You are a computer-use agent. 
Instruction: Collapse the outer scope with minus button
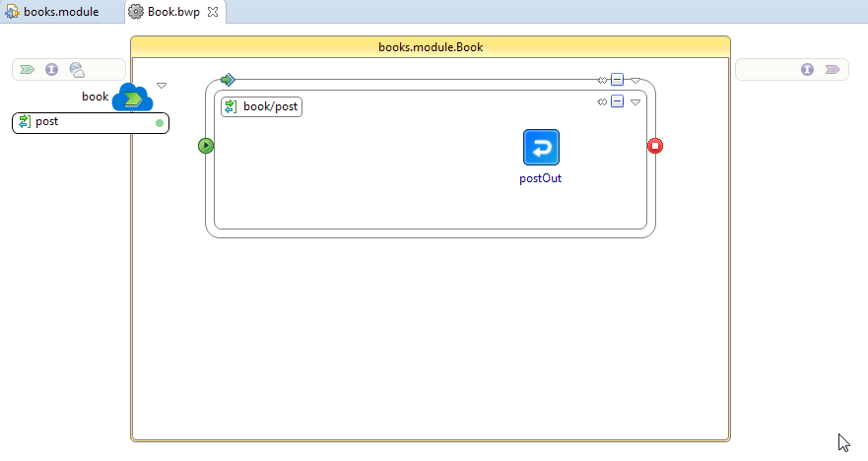(617, 80)
